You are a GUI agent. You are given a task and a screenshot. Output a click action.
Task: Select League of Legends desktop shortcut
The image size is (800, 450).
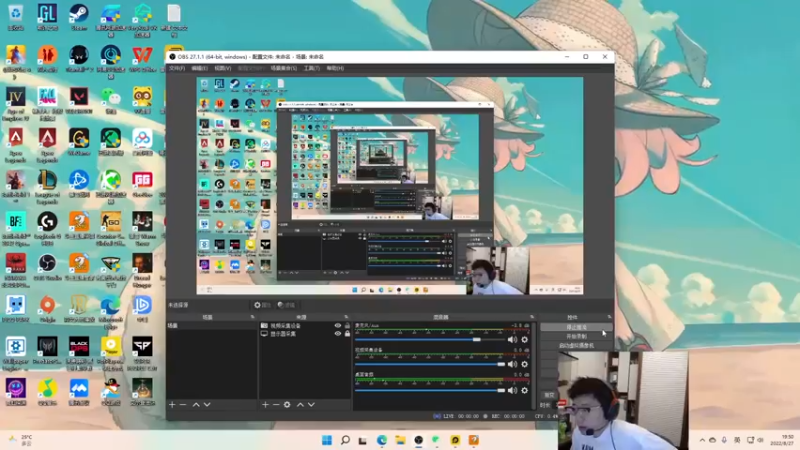[47, 188]
